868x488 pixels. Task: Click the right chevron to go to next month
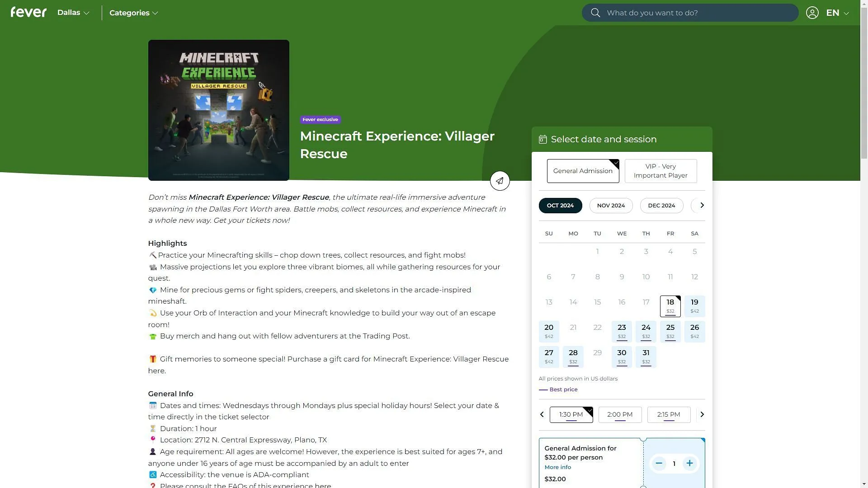coord(702,206)
